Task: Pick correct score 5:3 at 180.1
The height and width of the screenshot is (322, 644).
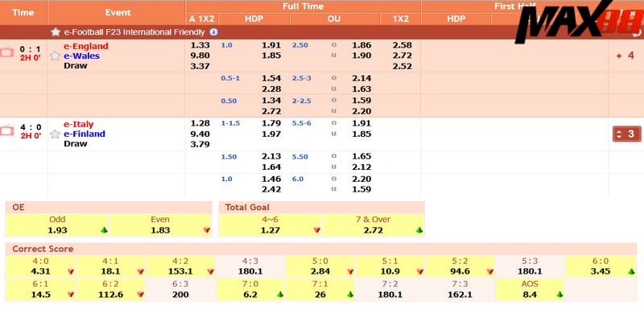Action: pyautogui.click(x=530, y=266)
